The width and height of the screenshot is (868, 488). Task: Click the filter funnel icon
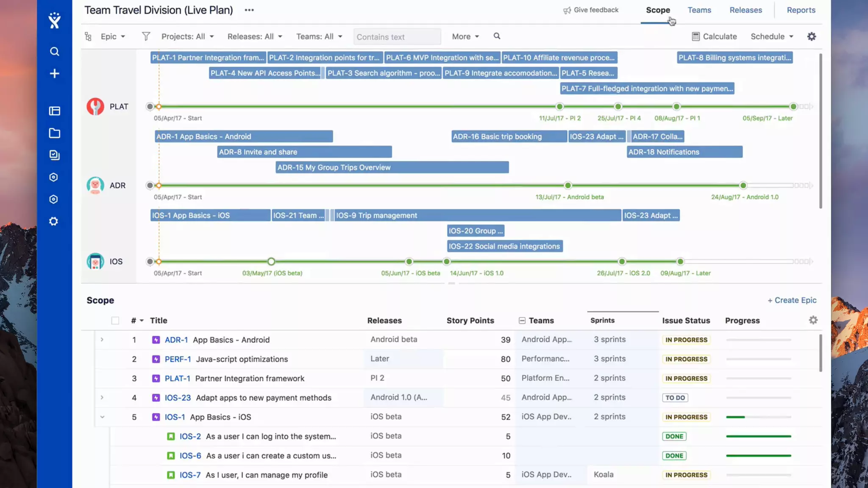click(x=146, y=36)
